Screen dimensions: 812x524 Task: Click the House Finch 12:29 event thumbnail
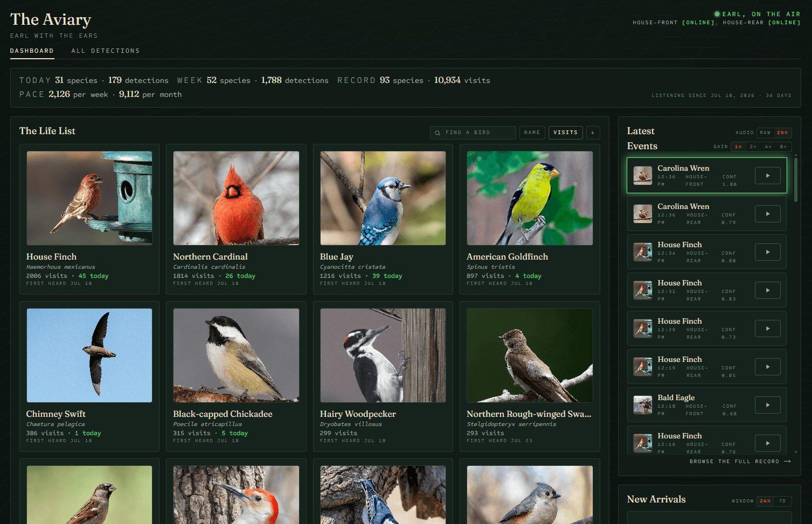coord(642,329)
